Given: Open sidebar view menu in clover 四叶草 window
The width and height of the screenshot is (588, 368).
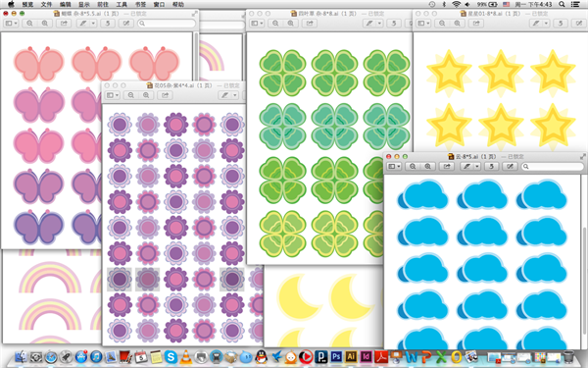Looking at the screenshot, I should (x=257, y=24).
